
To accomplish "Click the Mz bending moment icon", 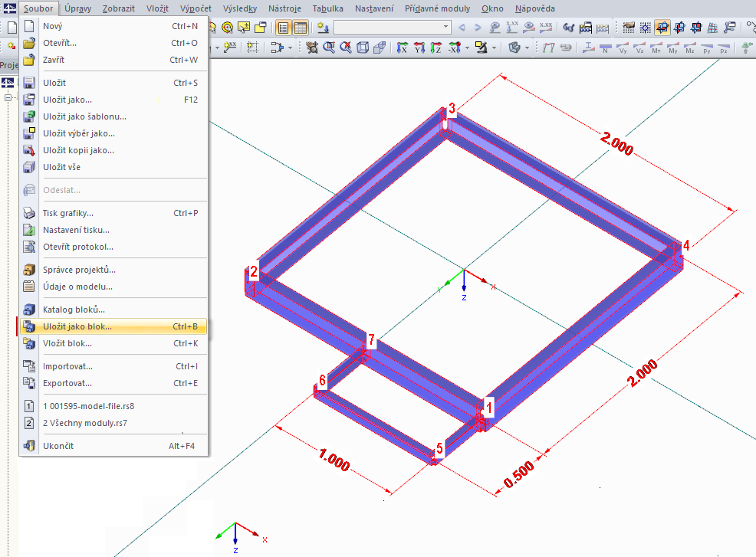I will click(x=690, y=48).
